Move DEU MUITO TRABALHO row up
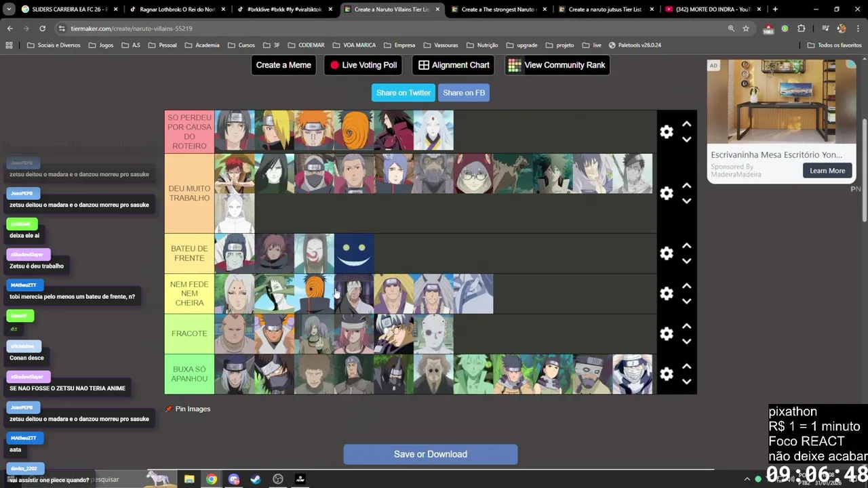 [x=686, y=186]
